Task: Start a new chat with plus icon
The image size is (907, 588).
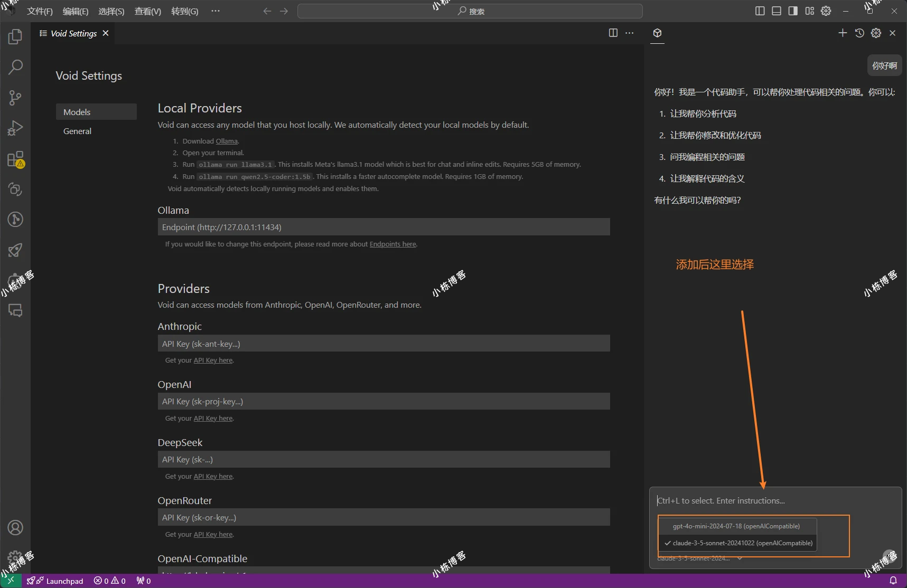Action: [843, 33]
